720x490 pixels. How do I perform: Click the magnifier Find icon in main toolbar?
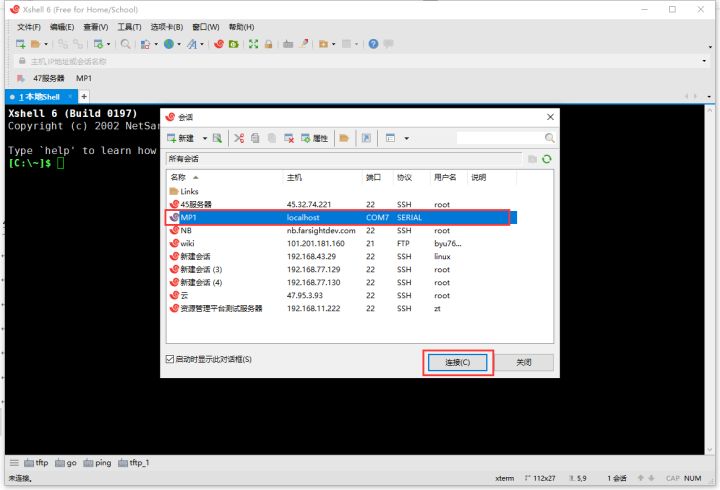click(125, 44)
